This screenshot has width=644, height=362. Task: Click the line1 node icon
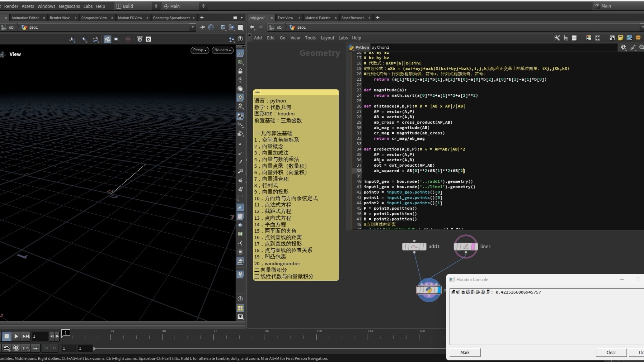click(465, 247)
